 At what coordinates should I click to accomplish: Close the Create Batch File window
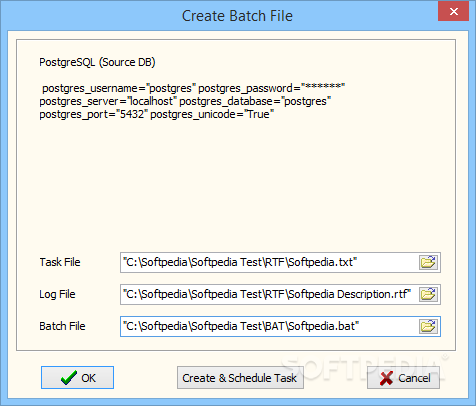pos(453,12)
